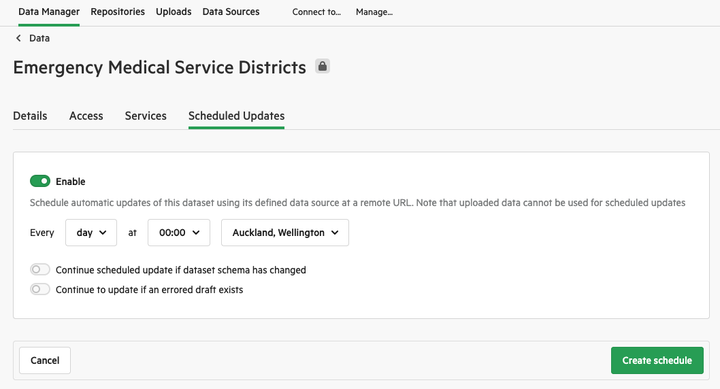The height and width of the screenshot is (389, 720).
Task: Click the chevron in the day dropdown
Action: [103, 232]
